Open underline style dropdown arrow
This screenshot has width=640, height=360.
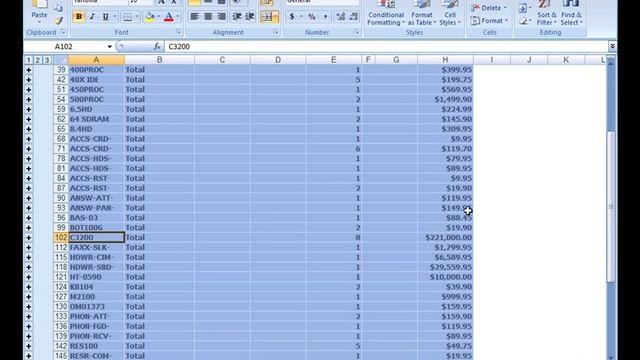pos(115,17)
